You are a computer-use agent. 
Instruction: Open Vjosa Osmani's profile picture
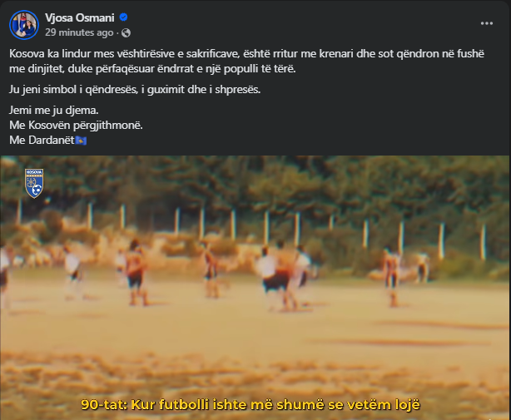click(x=24, y=25)
